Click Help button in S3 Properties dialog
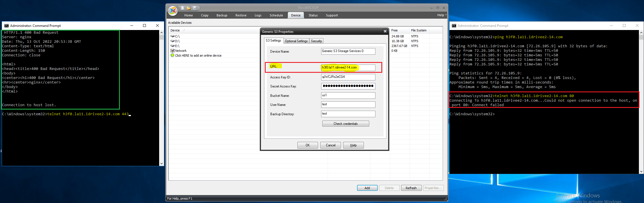This screenshot has height=203, width=644. 353,145
